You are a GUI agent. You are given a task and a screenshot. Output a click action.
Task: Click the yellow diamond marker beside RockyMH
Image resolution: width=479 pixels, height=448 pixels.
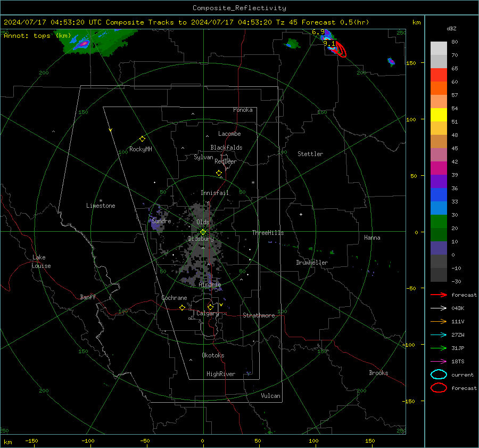click(142, 139)
